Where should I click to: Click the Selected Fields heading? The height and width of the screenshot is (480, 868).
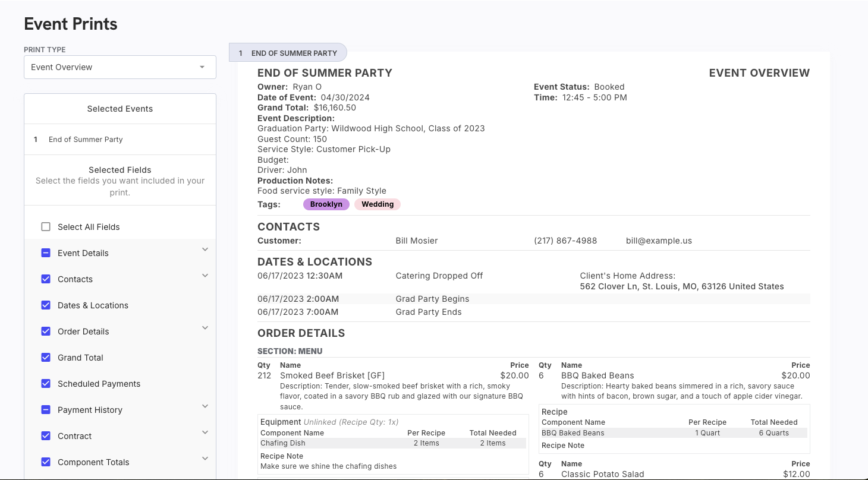tap(120, 170)
